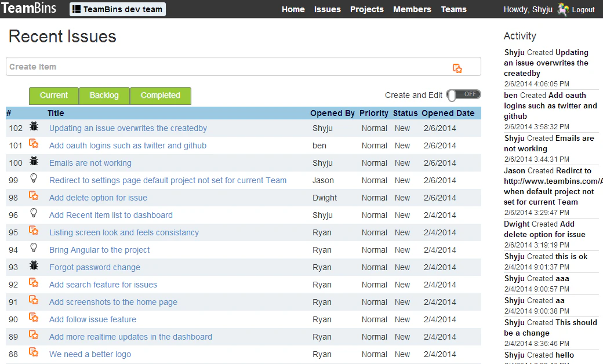The width and height of the screenshot is (603, 364).
Task: Open Members in the top navigation
Action: [x=412, y=9]
